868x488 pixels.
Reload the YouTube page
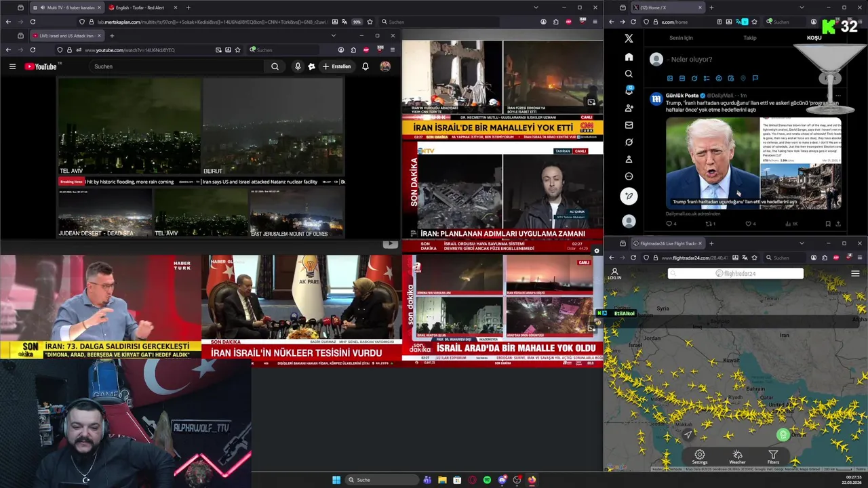click(x=33, y=49)
